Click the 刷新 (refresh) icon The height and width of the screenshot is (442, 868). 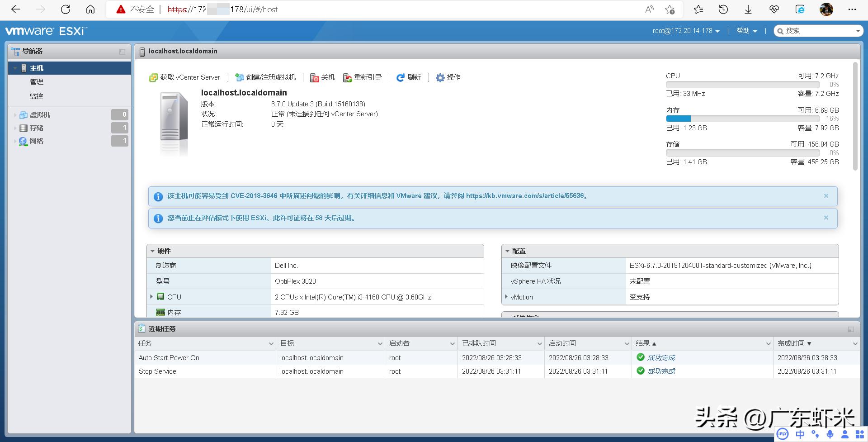400,77
